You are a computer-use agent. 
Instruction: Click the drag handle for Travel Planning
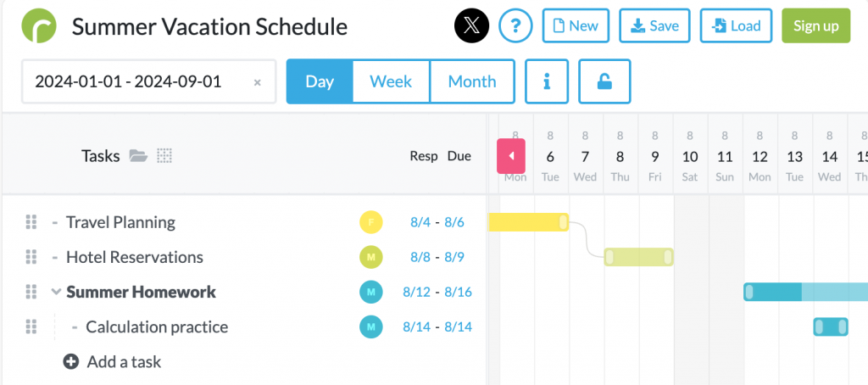pyautogui.click(x=31, y=222)
